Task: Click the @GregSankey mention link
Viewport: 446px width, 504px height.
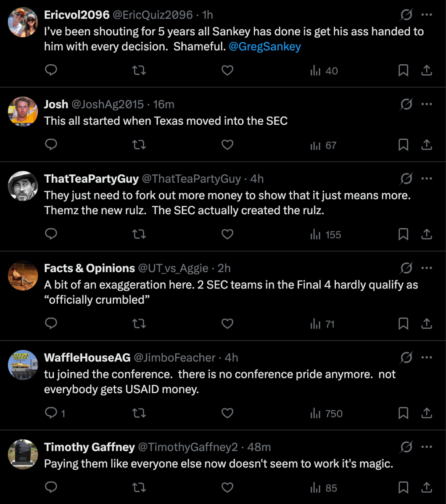Action: (x=265, y=47)
